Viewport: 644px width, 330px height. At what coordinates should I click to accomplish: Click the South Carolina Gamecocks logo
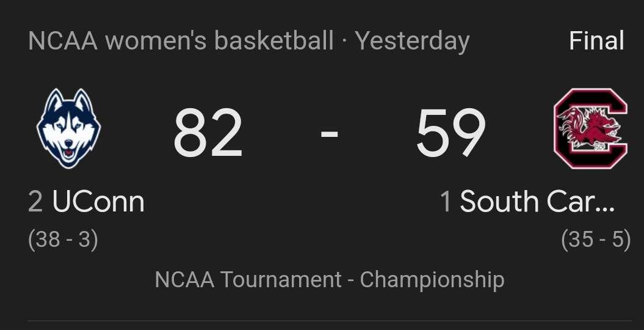pos(591,128)
